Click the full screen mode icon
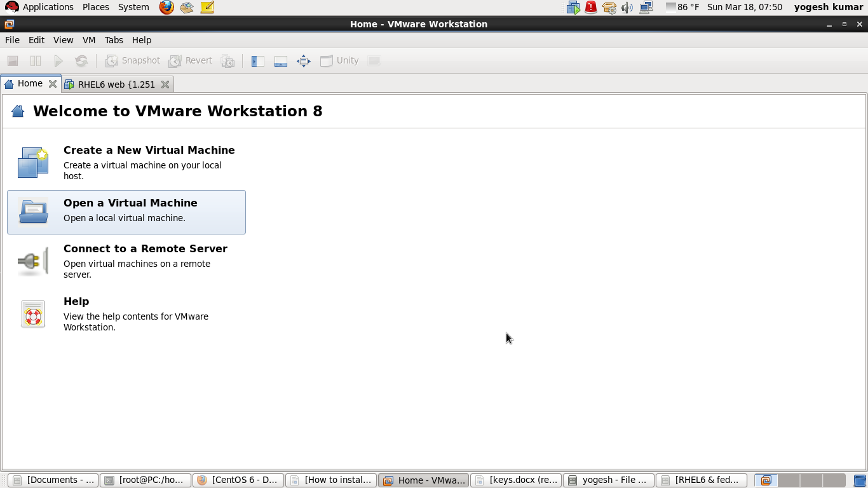This screenshot has width=868, height=488. click(303, 61)
